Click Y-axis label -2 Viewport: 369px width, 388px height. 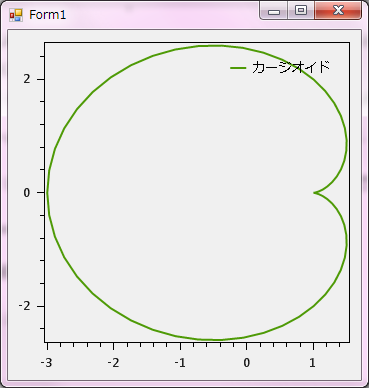pyautogui.click(x=25, y=306)
